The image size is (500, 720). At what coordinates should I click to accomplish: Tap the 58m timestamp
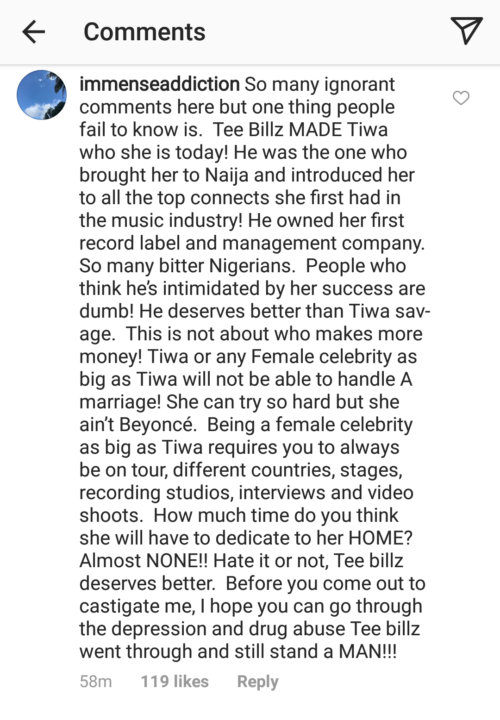pyautogui.click(x=96, y=681)
